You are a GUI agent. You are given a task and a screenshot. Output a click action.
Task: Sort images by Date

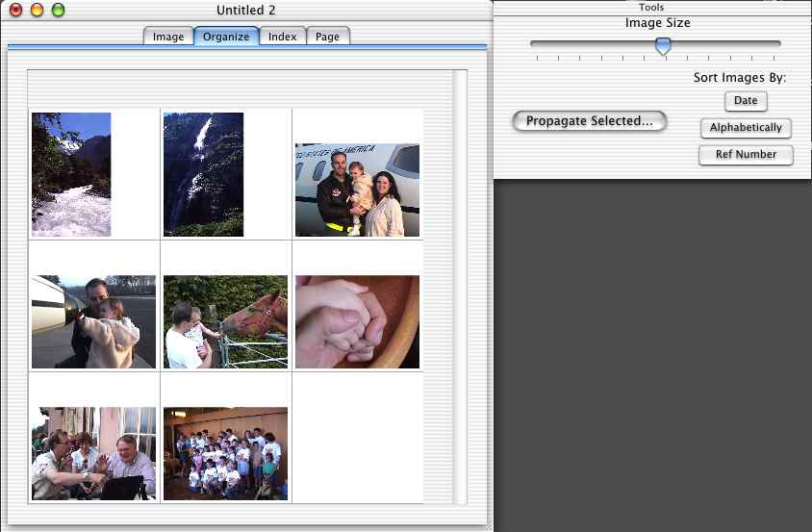pos(746,101)
